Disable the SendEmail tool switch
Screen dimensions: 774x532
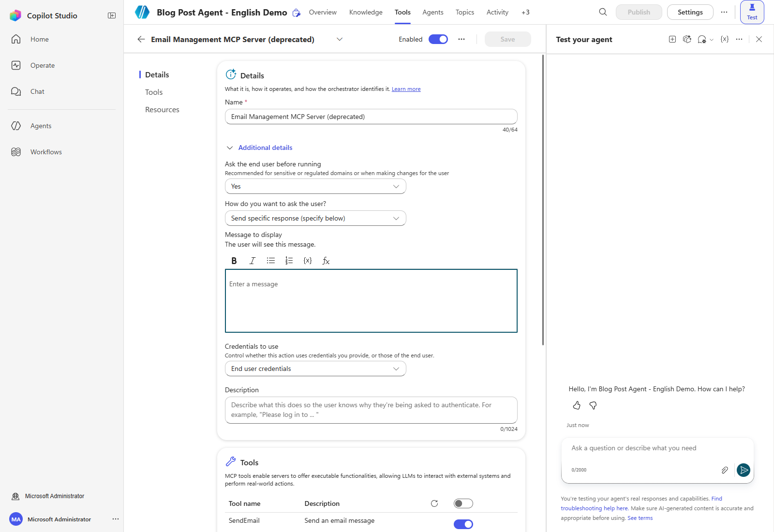click(x=463, y=524)
